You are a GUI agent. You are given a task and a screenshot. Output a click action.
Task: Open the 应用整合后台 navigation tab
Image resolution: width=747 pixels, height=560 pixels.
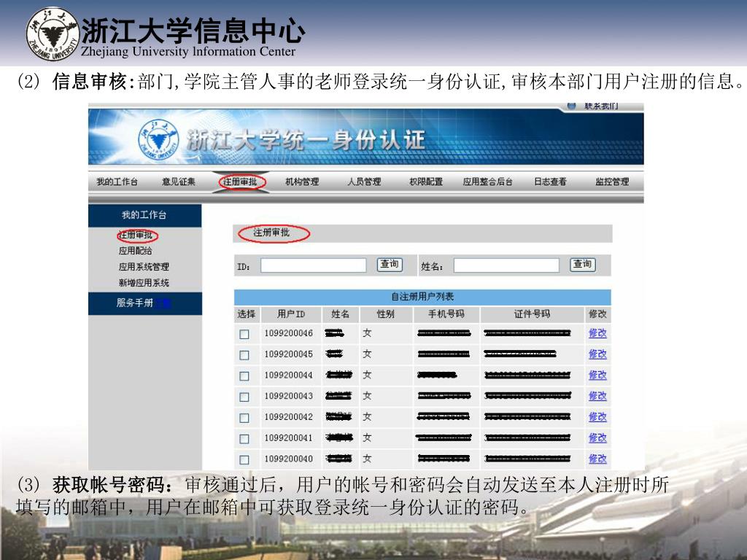pos(488,182)
